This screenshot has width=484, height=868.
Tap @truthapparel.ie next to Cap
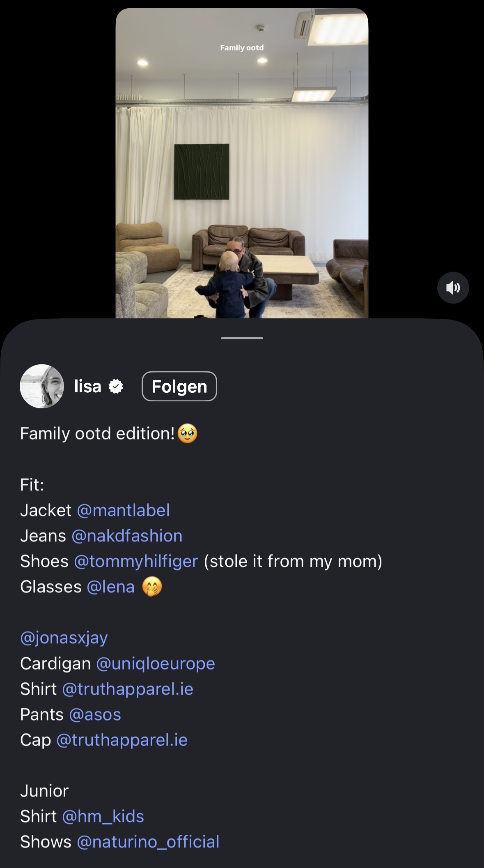point(122,740)
